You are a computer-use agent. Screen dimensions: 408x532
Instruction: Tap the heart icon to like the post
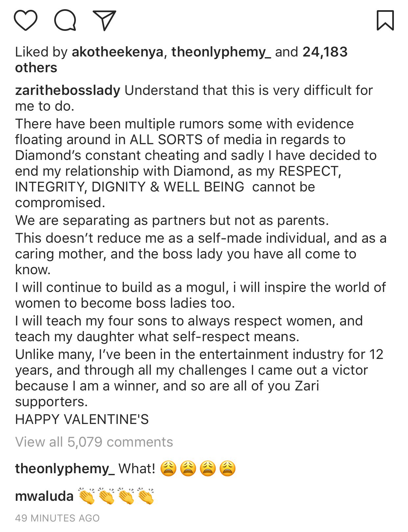[26, 20]
